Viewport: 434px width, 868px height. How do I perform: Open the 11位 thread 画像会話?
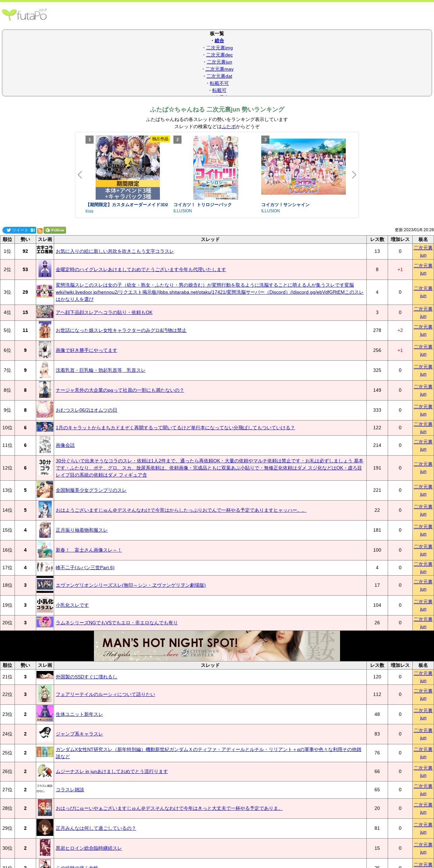[x=65, y=445]
